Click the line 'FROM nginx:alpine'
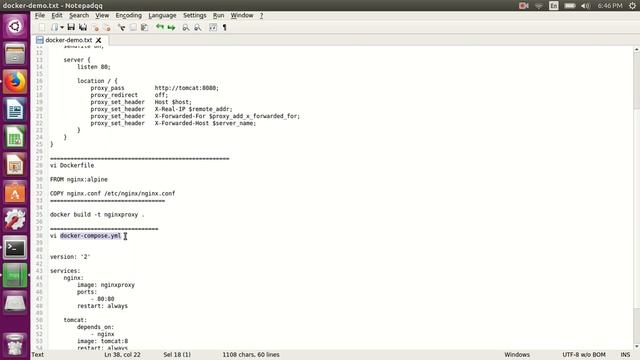The width and height of the screenshot is (640, 360). pyautogui.click(x=79, y=179)
